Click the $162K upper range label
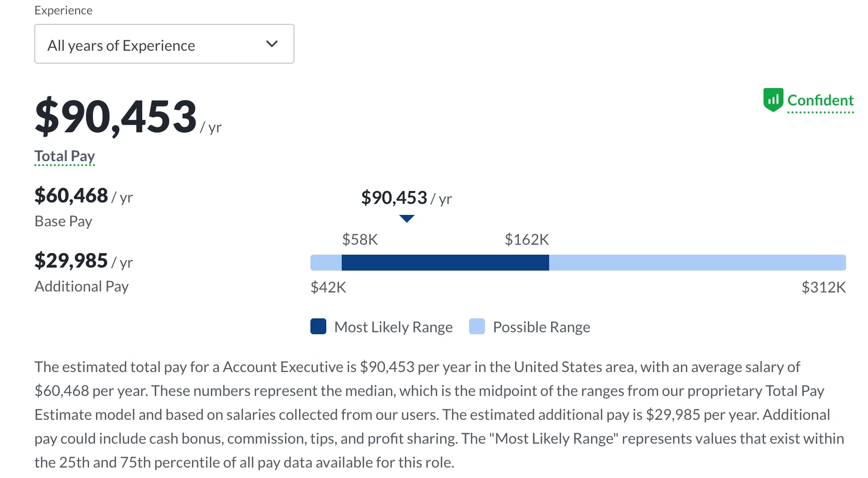 pyautogui.click(x=527, y=240)
